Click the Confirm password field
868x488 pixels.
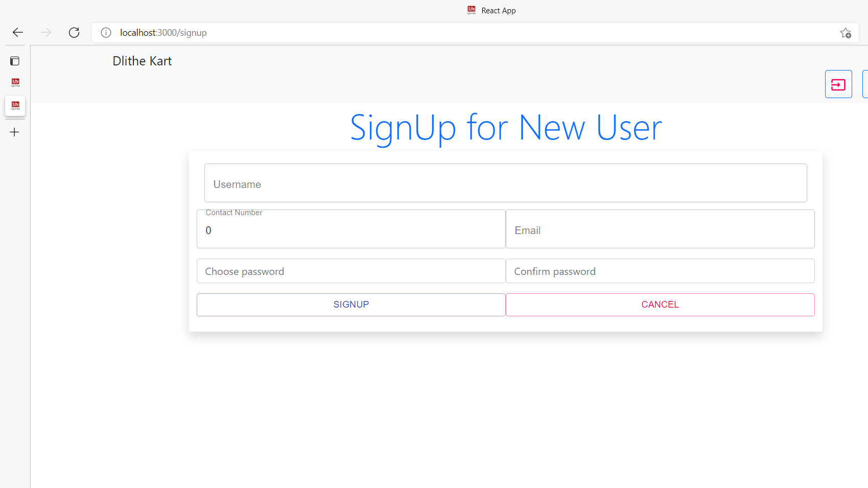[x=660, y=271]
